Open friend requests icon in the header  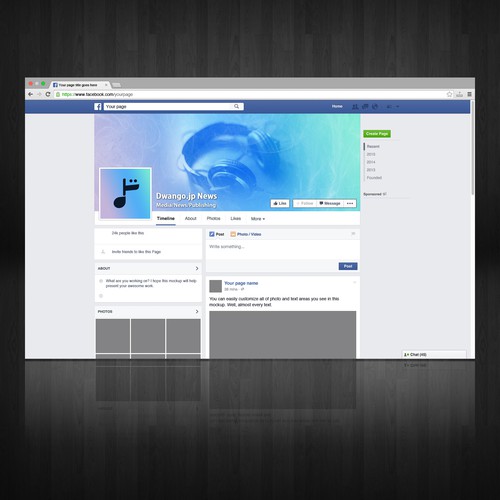(x=355, y=107)
